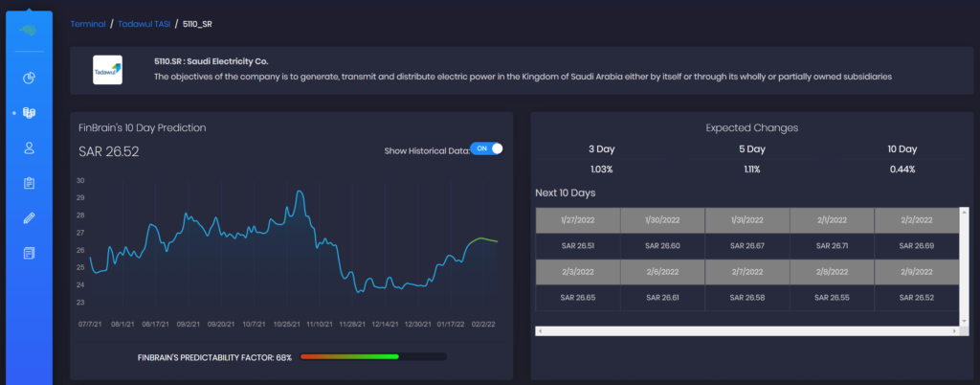Click the scroll down arrow of table
This screenshot has width=980, height=385.
[x=965, y=321]
